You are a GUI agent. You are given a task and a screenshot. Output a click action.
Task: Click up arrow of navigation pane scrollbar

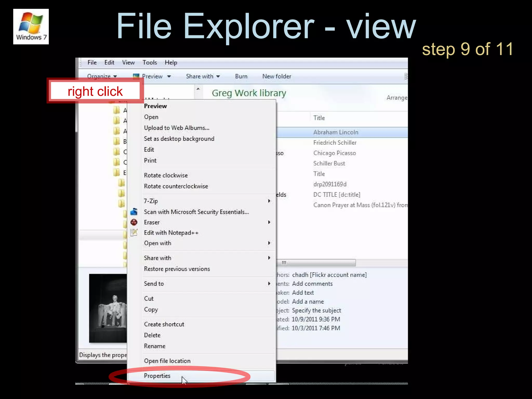coord(198,89)
